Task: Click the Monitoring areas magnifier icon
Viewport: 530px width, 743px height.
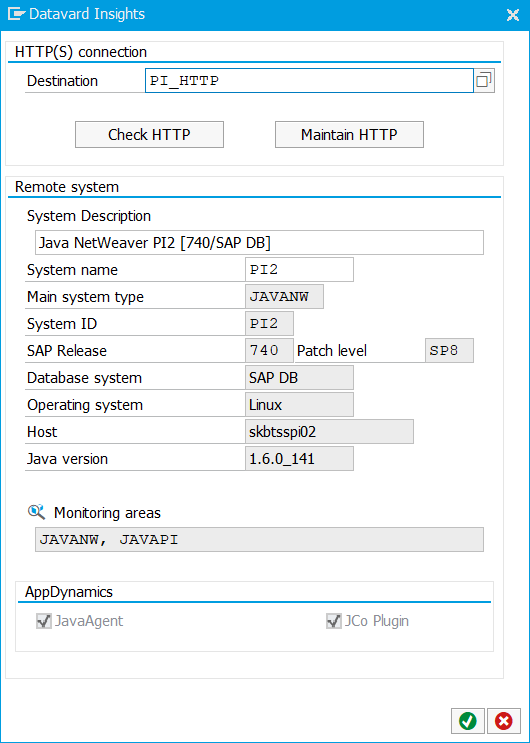Action: (37, 512)
